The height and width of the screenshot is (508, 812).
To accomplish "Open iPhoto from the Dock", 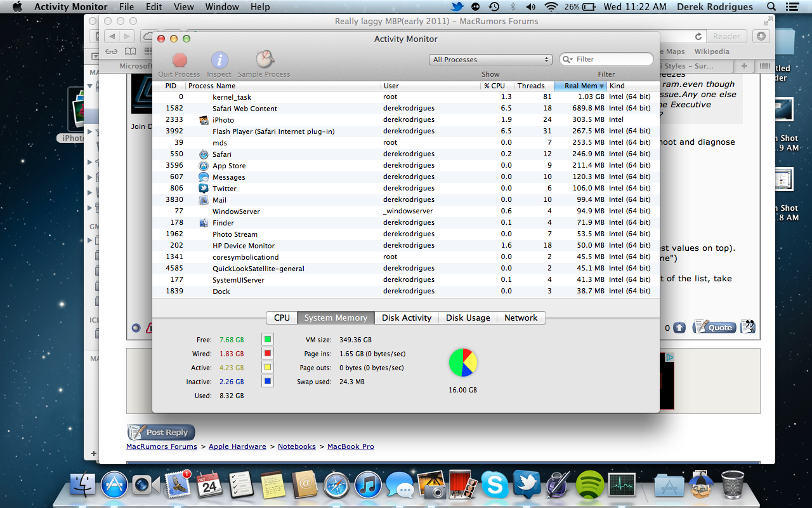I will pyautogui.click(x=431, y=486).
